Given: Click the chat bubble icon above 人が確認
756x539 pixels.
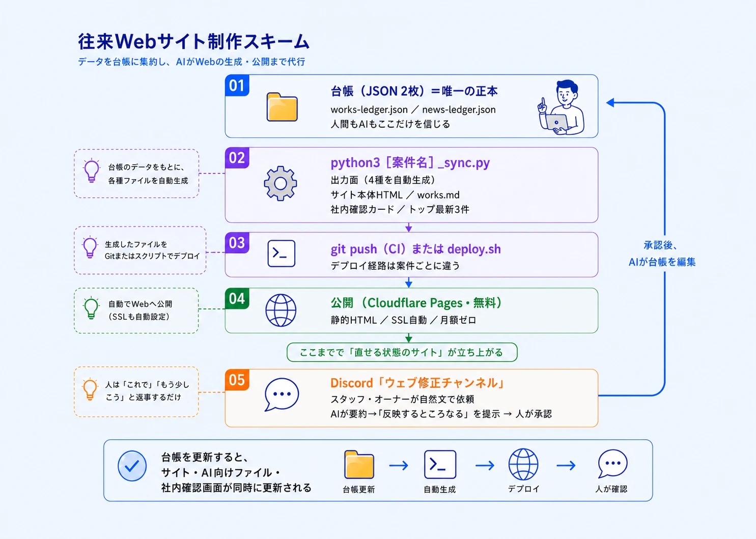Looking at the screenshot, I should (612, 464).
